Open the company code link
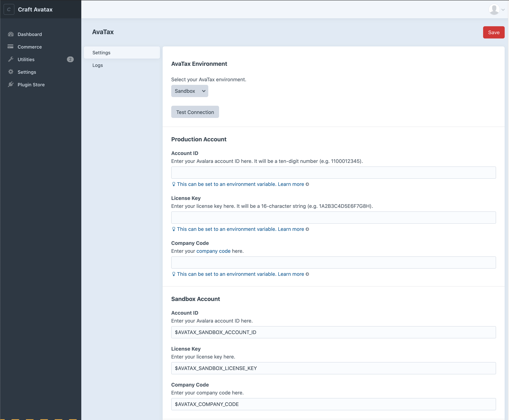This screenshot has width=509, height=420. point(213,251)
